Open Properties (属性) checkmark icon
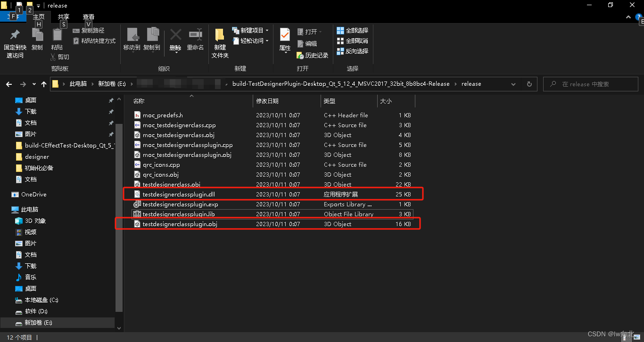Screen dimensions: 644x342 pos(285,35)
